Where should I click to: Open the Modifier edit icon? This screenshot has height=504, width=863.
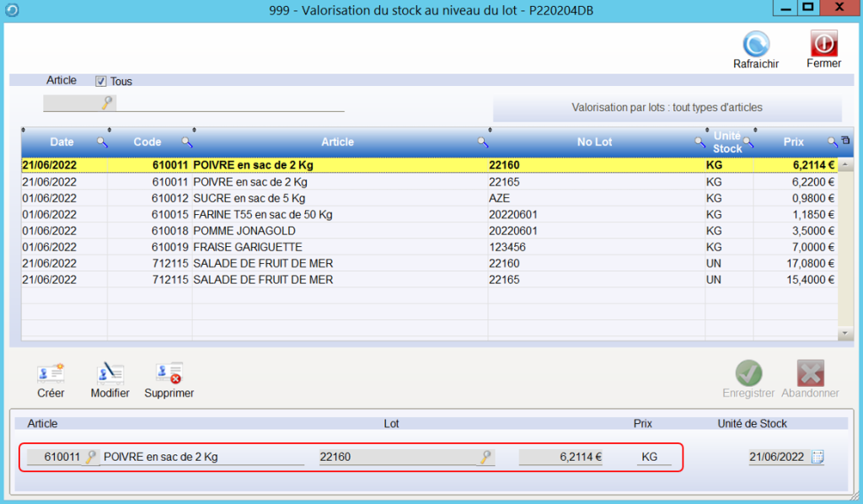click(x=110, y=373)
